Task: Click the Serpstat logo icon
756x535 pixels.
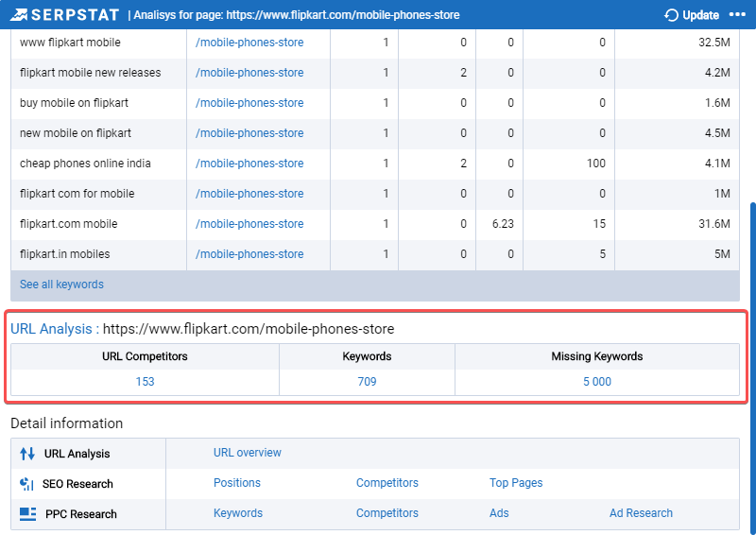Action: (19, 15)
